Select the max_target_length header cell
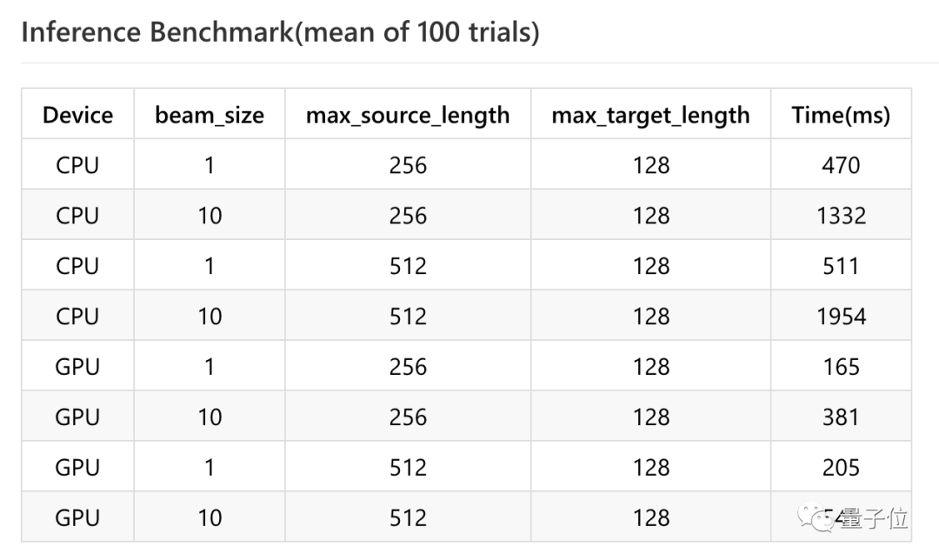The height and width of the screenshot is (560, 939). tap(651, 115)
